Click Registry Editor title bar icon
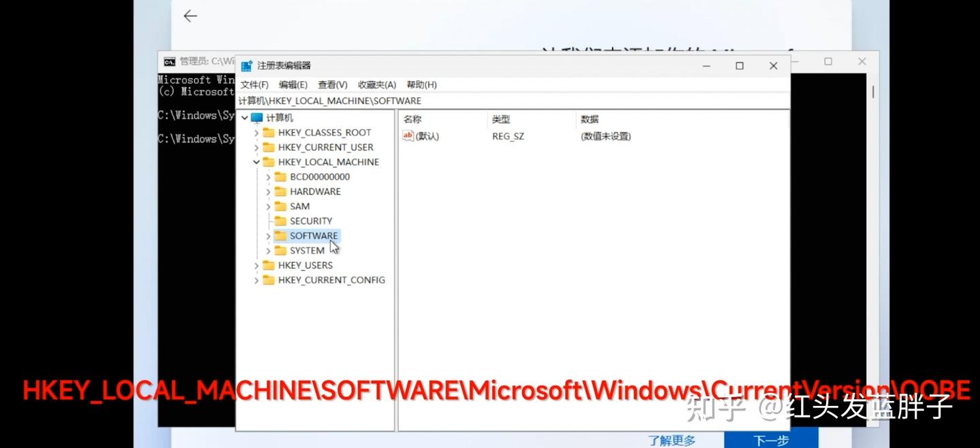The width and height of the screenshot is (980, 448). pos(246,66)
